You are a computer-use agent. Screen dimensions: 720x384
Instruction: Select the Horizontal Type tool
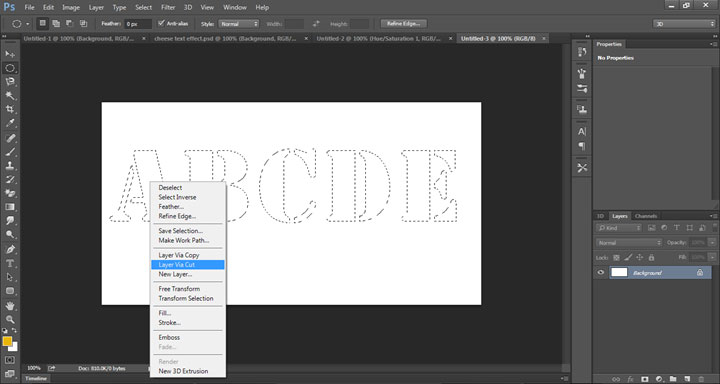click(x=10, y=263)
